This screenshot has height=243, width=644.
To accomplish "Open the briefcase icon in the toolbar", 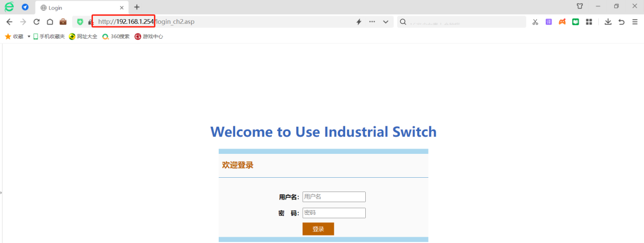I will (x=63, y=22).
